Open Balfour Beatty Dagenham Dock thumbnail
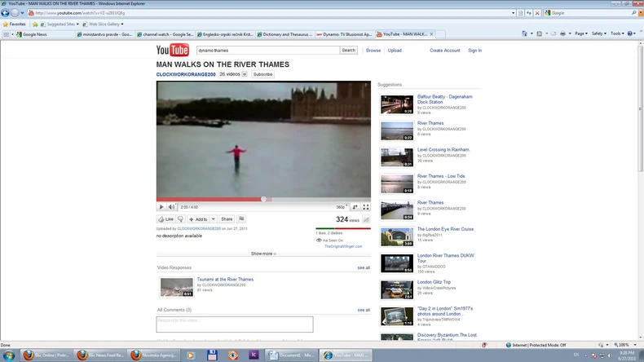 pos(397,104)
